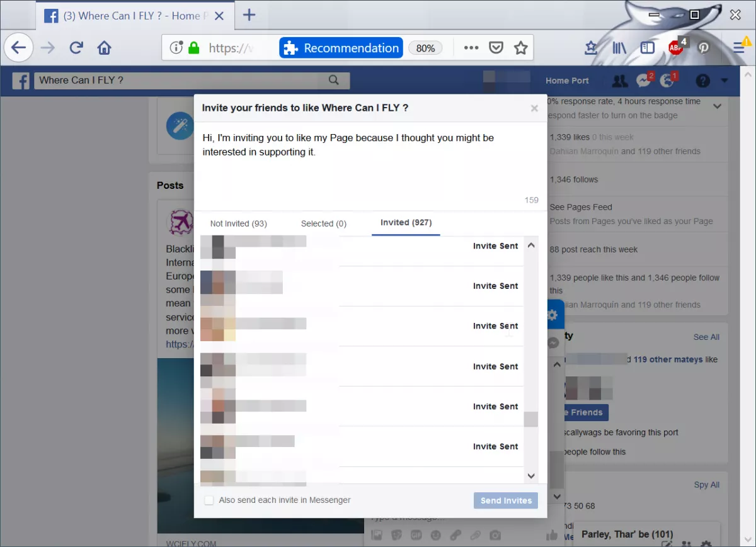This screenshot has height=547, width=756.
Task: Bookmark this page with the star
Action: pyautogui.click(x=520, y=48)
